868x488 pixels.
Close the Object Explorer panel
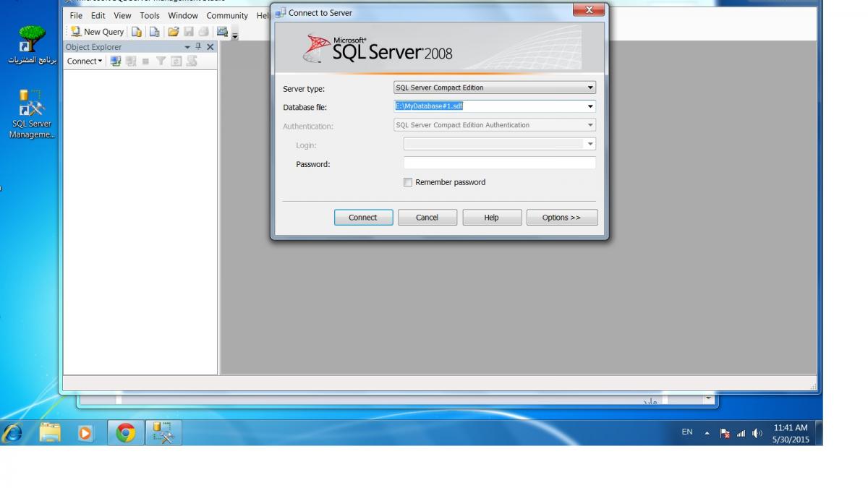pos(210,47)
